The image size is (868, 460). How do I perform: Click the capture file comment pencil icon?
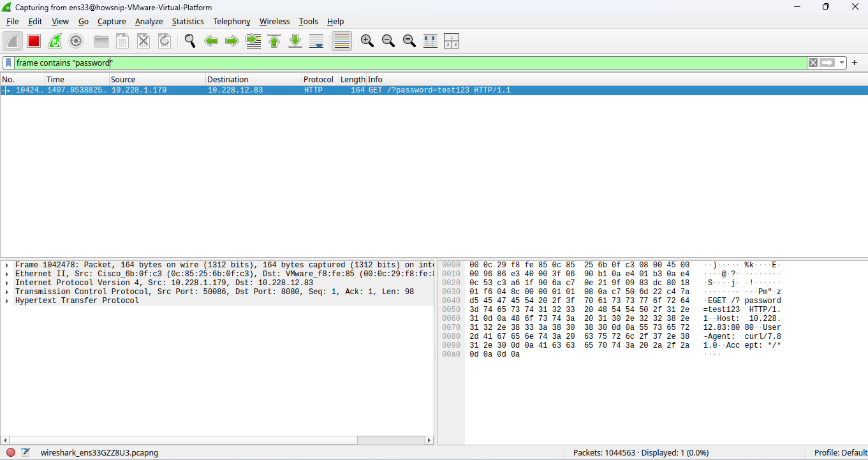click(26, 452)
